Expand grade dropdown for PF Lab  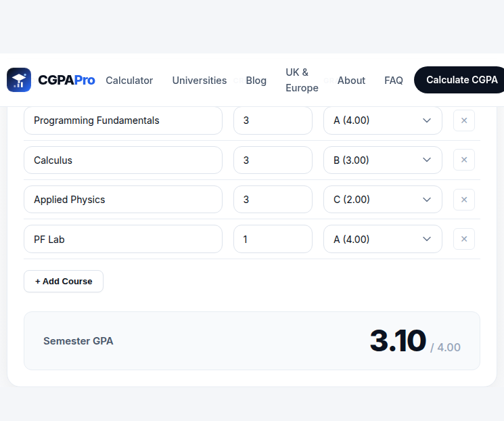click(x=382, y=239)
